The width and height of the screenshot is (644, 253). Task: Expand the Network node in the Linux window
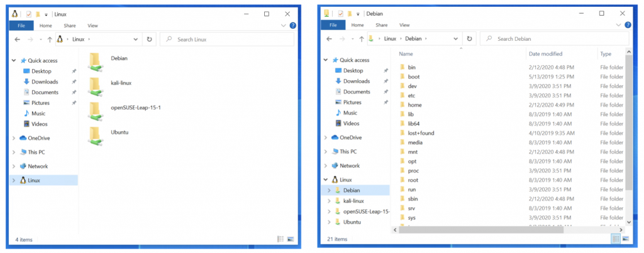click(x=14, y=166)
